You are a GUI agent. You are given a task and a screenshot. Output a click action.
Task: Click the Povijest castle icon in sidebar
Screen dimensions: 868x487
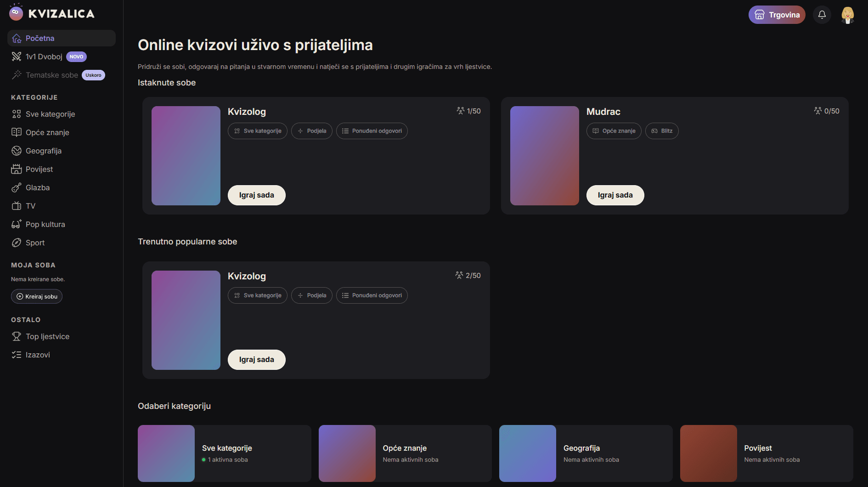click(17, 169)
